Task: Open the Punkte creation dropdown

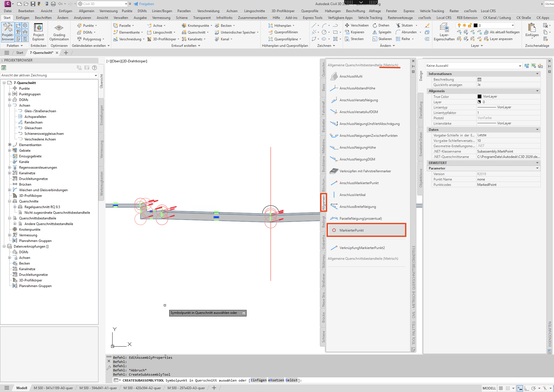Action: click(87, 26)
